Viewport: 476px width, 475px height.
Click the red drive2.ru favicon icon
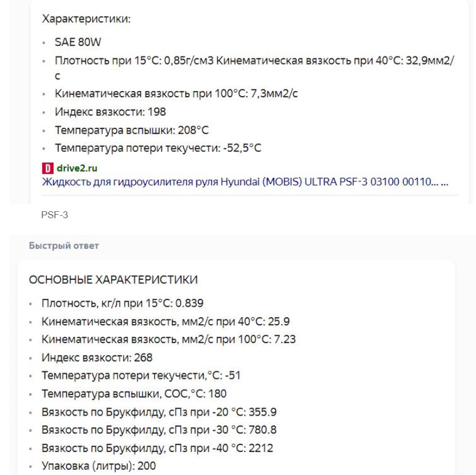[47, 168]
